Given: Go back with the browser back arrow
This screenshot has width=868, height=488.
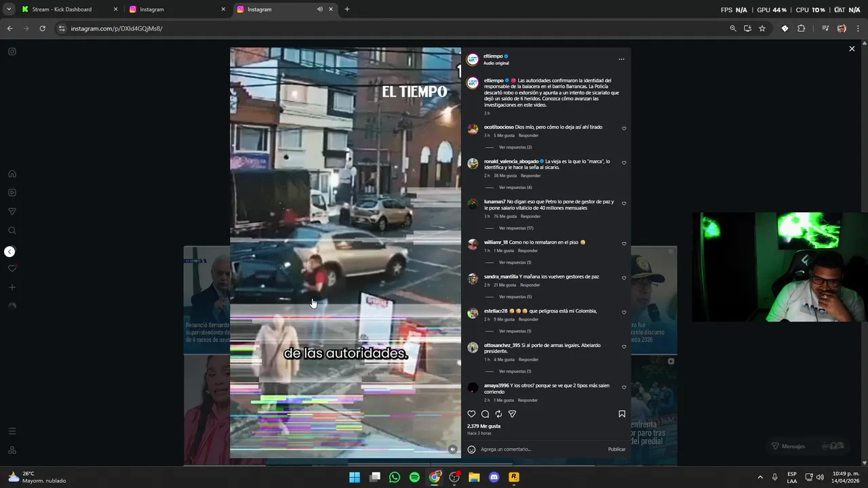Looking at the screenshot, I should (9, 28).
